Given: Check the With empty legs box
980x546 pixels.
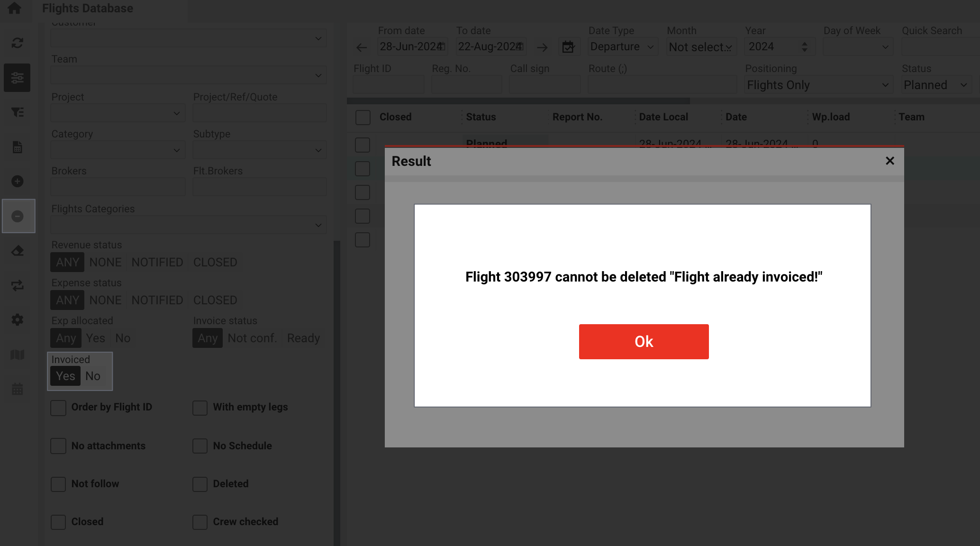Looking at the screenshot, I should [200, 408].
